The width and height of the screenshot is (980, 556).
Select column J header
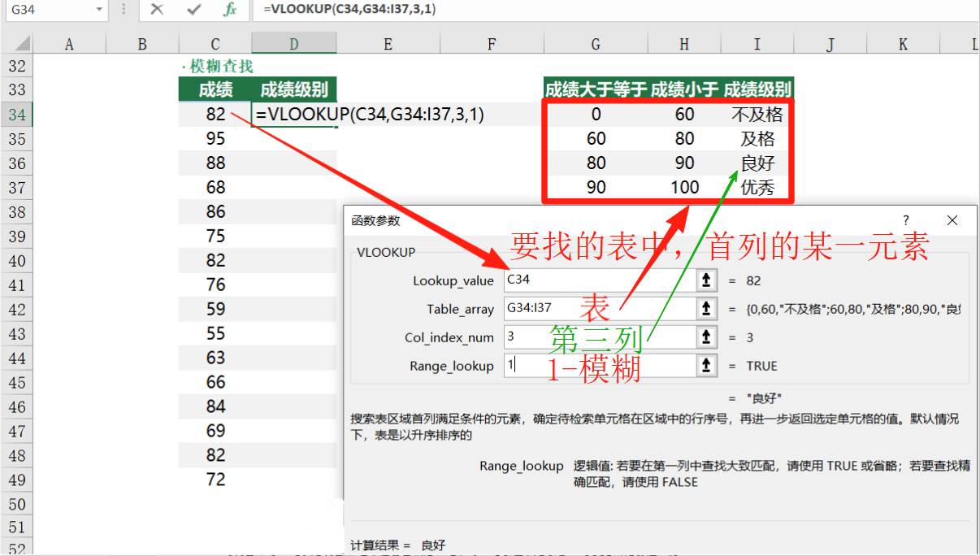(830, 45)
